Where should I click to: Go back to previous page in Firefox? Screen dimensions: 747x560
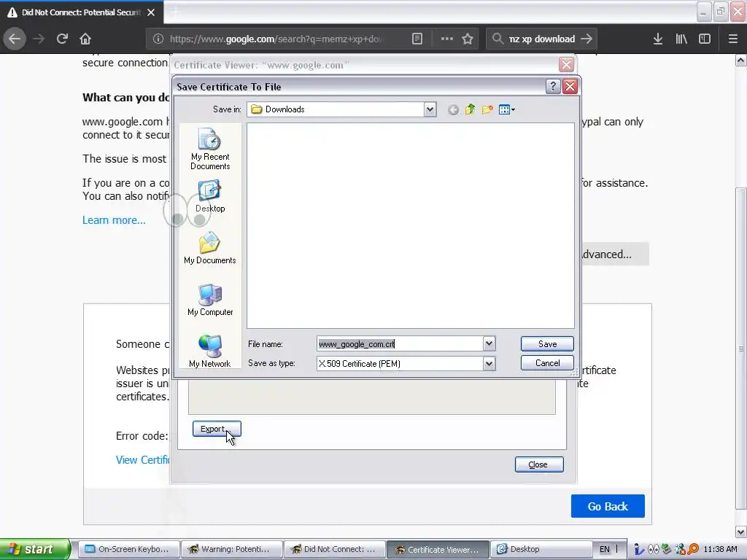[15, 39]
